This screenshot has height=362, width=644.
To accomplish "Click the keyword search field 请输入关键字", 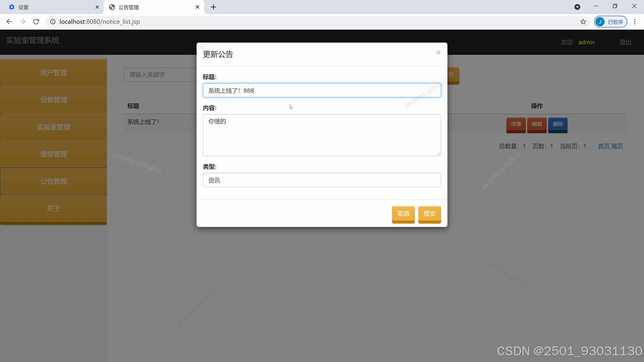I will (x=160, y=74).
